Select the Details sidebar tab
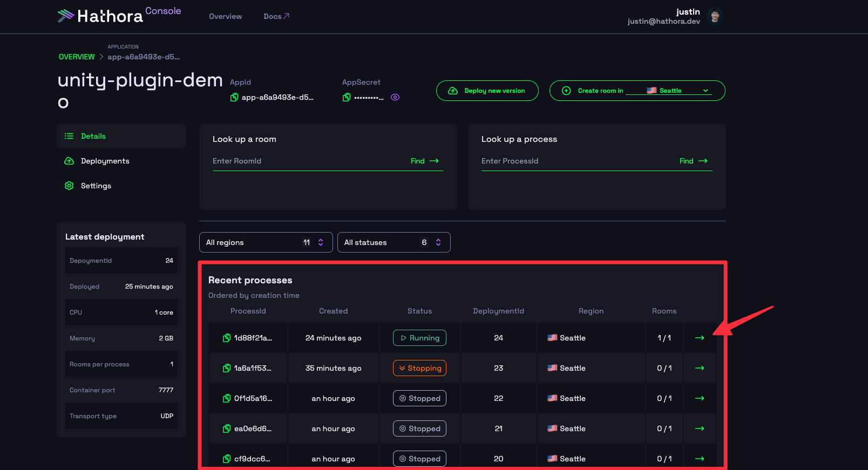The image size is (868, 470). tap(121, 136)
